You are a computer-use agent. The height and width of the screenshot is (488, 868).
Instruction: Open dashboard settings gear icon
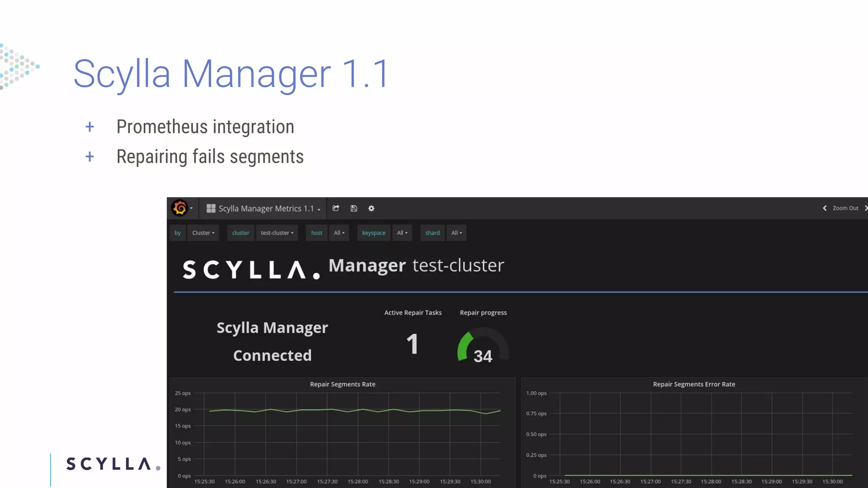pos(371,208)
